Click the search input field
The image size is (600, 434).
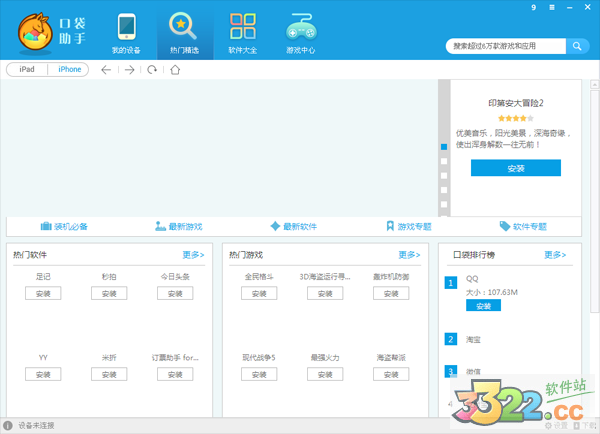point(505,46)
